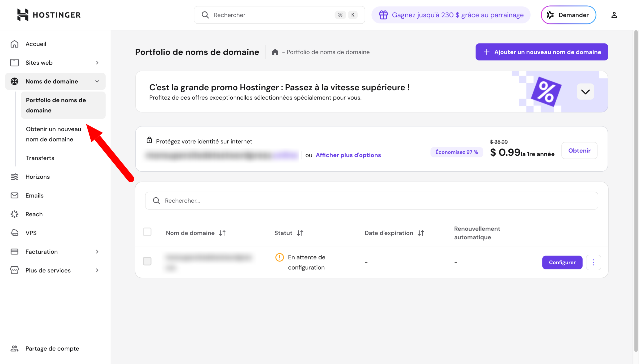Click the $ 0.99 price text
Viewport: 639px width, 364px height.
[505, 152]
